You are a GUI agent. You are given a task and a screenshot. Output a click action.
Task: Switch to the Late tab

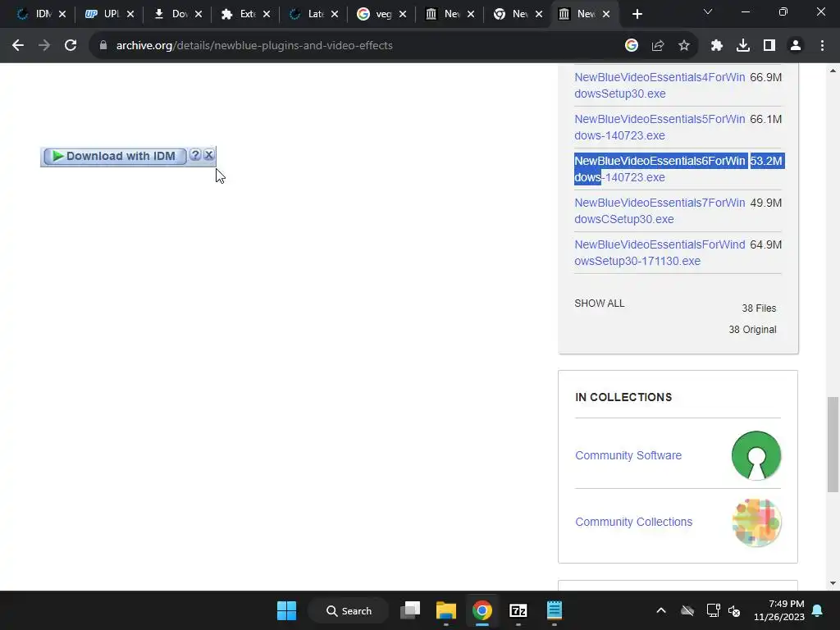tap(307, 14)
